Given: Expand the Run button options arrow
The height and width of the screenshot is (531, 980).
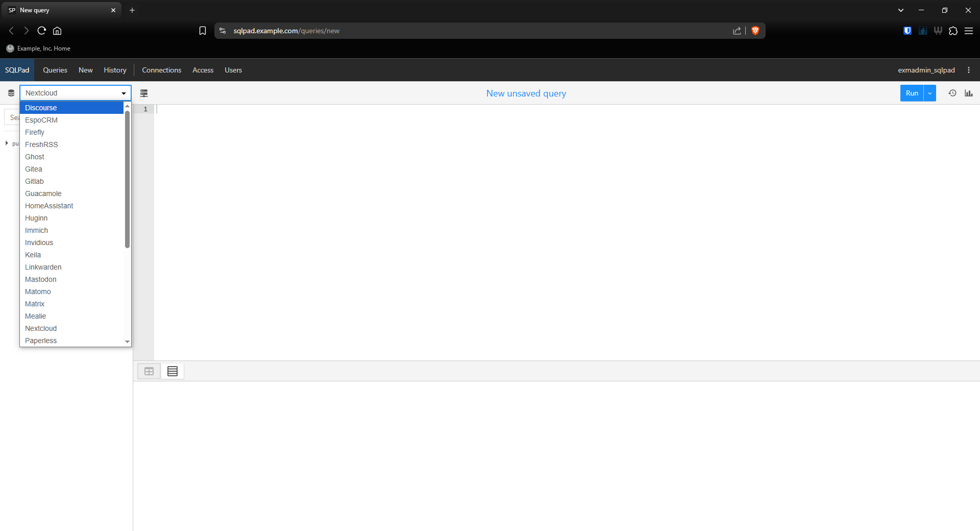Looking at the screenshot, I should (x=930, y=93).
